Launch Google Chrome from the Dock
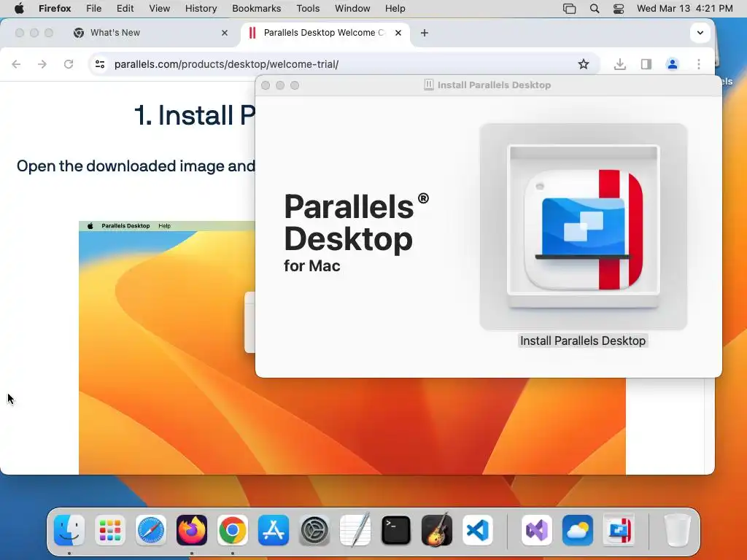747x560 pixels. (233, 530)
